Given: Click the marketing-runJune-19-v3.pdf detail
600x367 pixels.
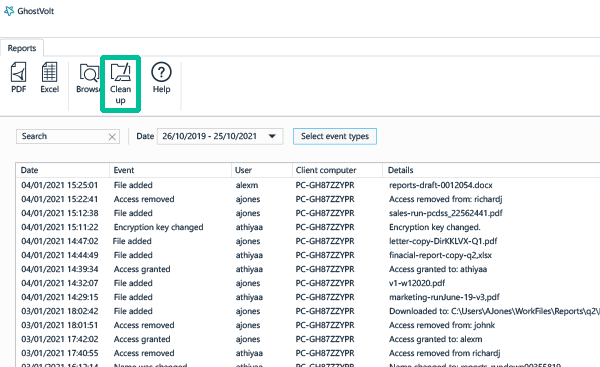Looking at the screenshot, I should 444,297.
